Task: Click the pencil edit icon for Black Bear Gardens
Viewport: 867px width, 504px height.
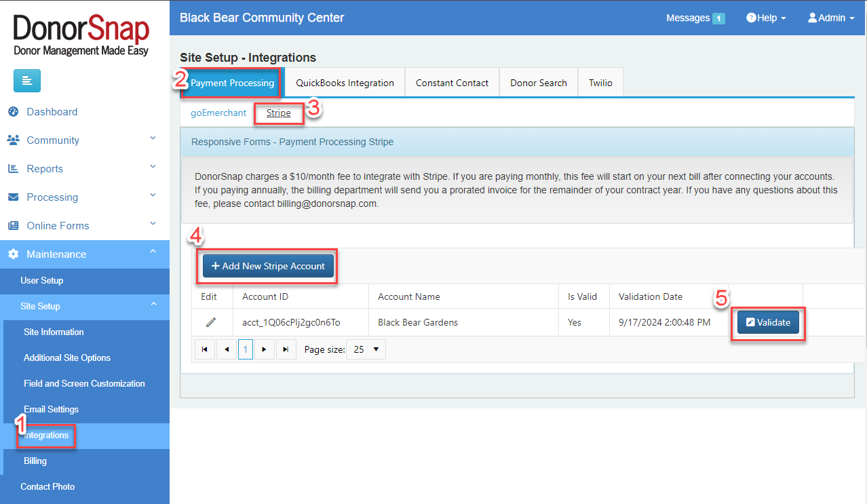Action: pyautogui.click(x=211, y=322)
